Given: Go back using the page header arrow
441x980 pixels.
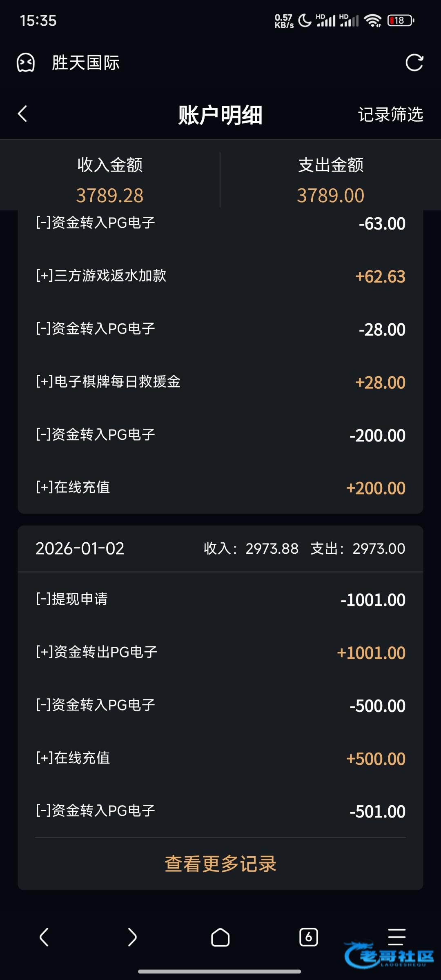Looking at the screenshot, I should click(x=23, y=114).
